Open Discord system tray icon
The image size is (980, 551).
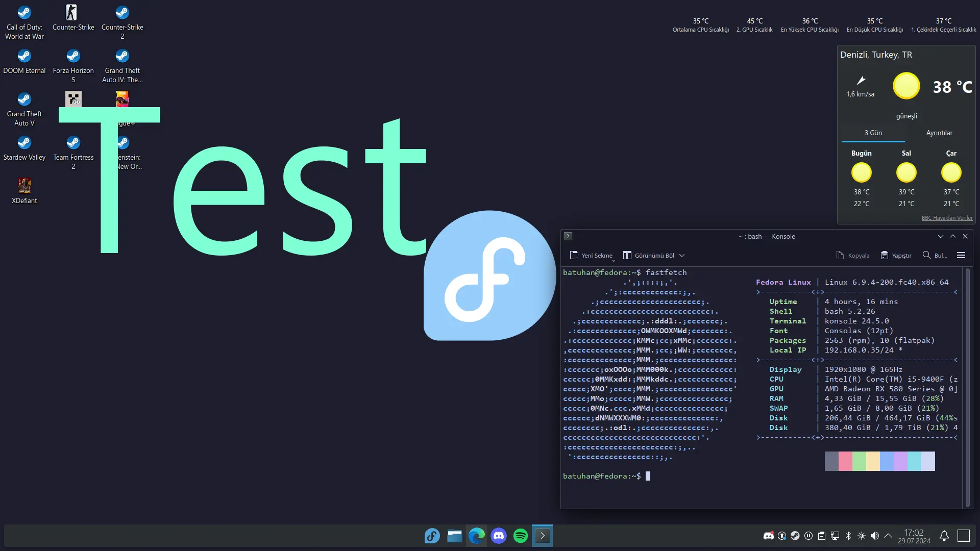(x=768, y=536)
